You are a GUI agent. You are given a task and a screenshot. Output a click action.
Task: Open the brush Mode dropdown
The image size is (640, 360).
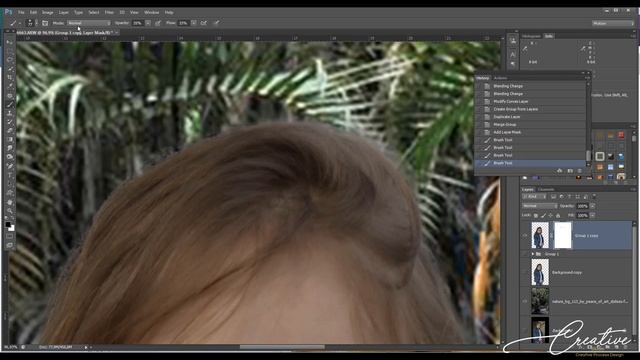pyautogui.click(x=89, y=23)
